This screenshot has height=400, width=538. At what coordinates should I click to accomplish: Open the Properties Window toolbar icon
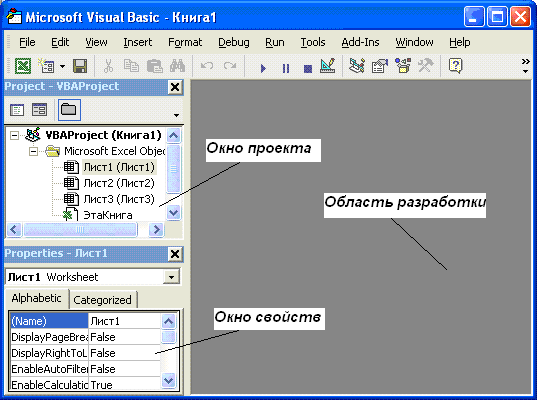pos(380,66)
